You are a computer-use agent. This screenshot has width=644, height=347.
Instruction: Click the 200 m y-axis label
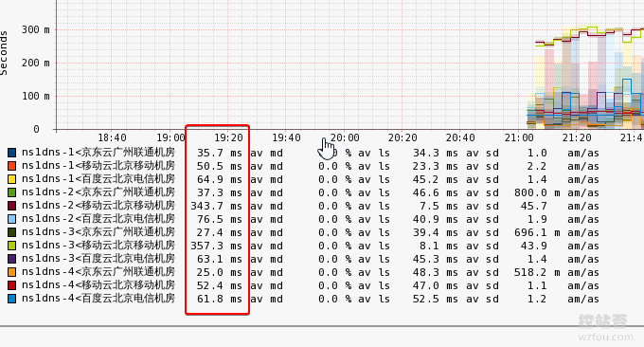[x=36, y=63]
